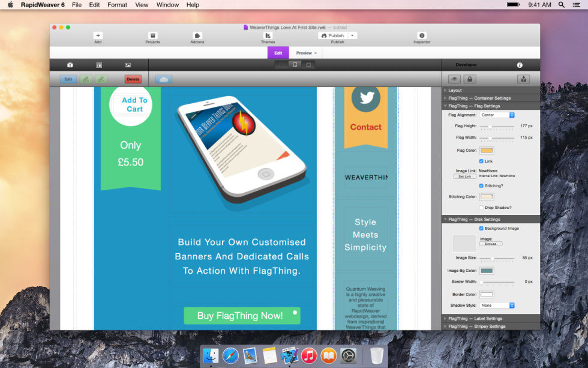Adjust the Flag Width slider

coord(497,138)
